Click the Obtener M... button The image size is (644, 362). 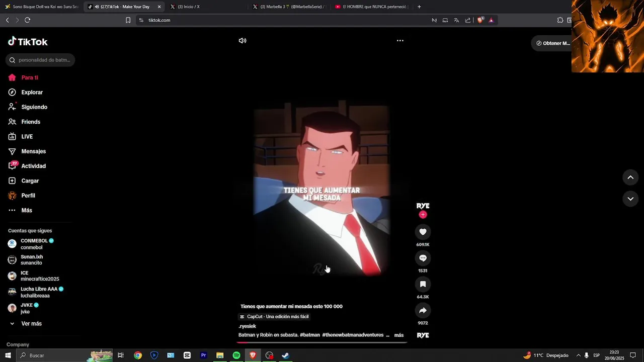tap(553, 43)
